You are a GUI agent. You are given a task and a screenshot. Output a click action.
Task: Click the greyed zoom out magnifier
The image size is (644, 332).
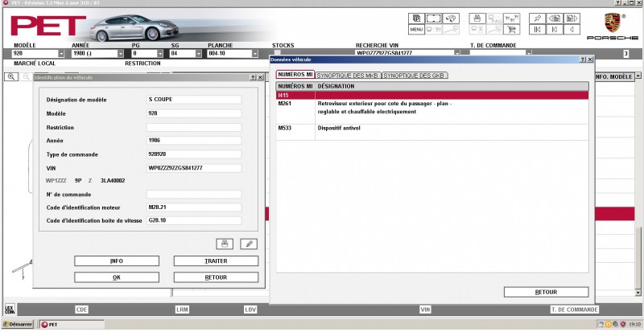26,76
